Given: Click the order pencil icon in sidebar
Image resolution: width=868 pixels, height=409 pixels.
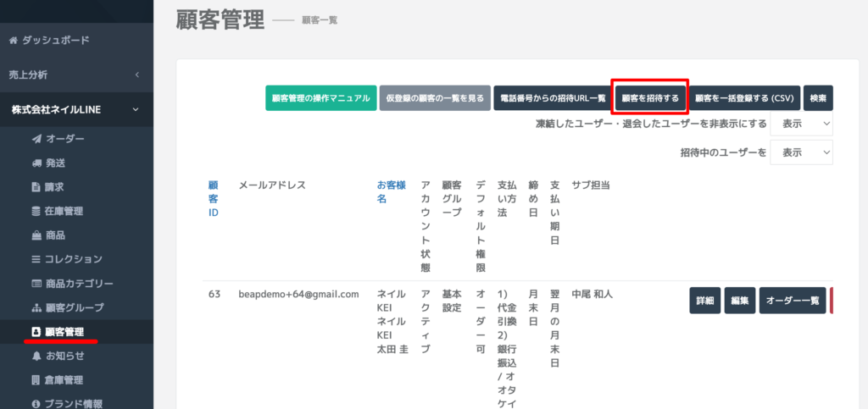Looking at the screenshot, I should (36, 139).
